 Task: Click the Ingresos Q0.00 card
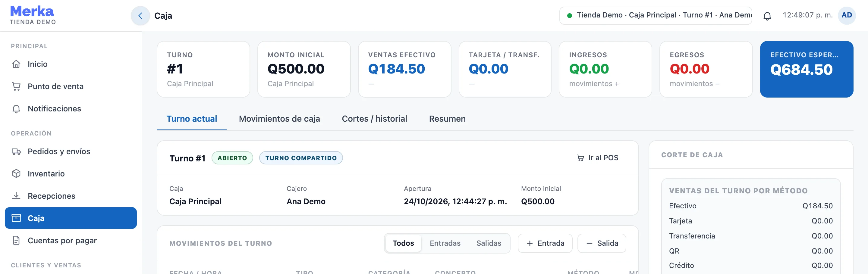pos(605,69)
